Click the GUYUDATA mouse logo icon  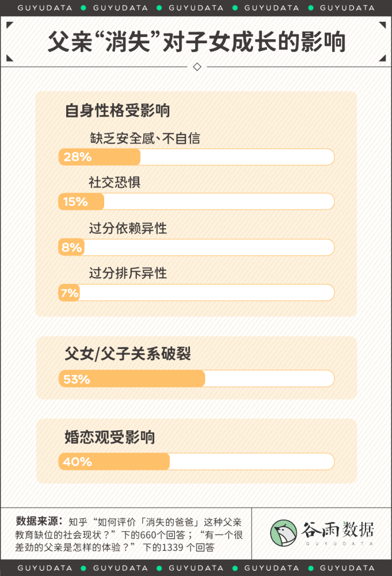283,533
